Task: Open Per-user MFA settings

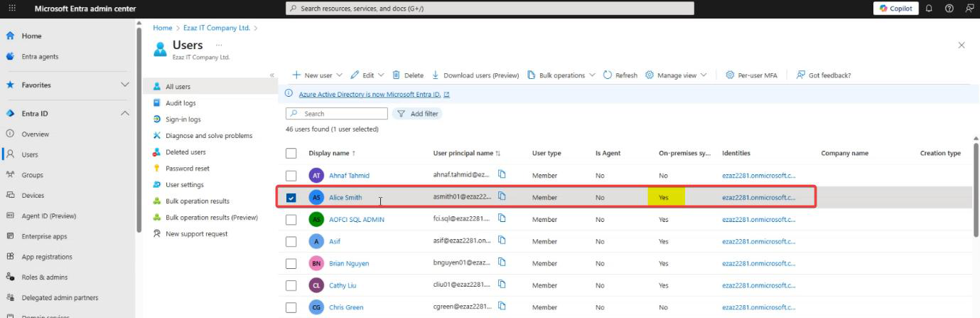Action: tap(751, 75)
